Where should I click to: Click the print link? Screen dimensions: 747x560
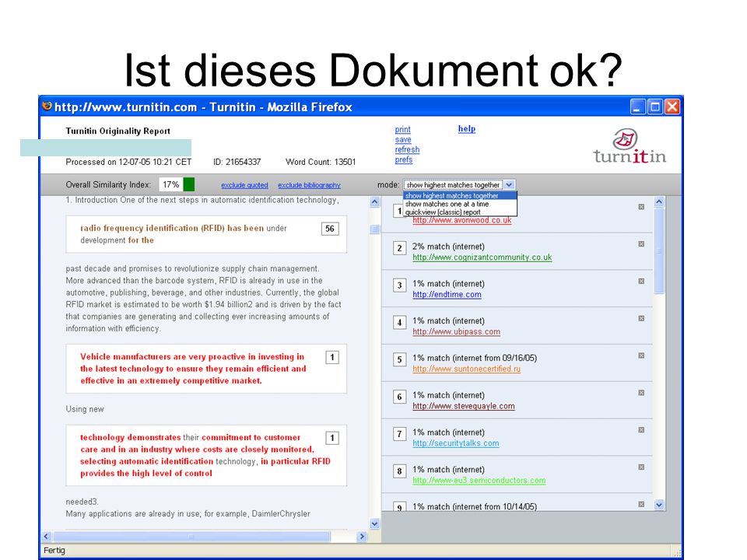pos(402,130)
